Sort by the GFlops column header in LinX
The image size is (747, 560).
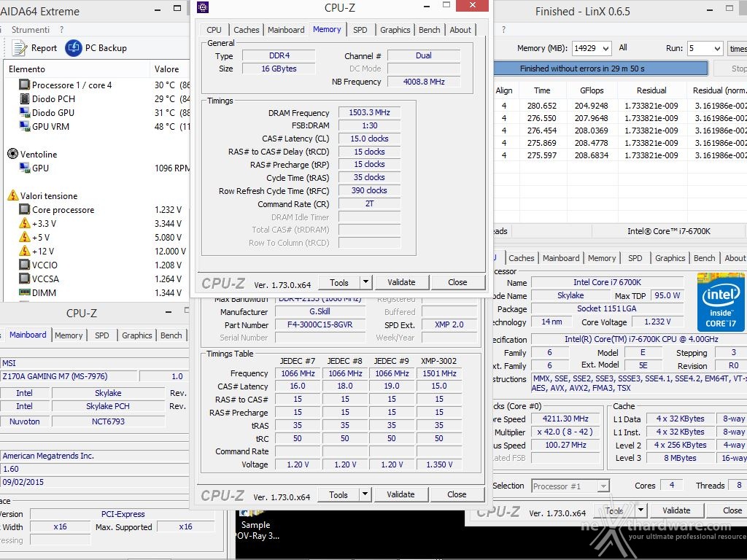point(592,90)
